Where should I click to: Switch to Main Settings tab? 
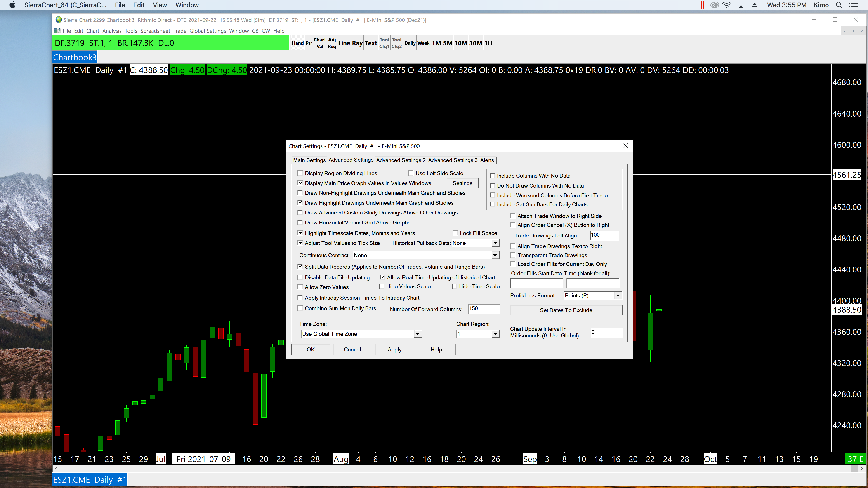click(x=309, y=160)
